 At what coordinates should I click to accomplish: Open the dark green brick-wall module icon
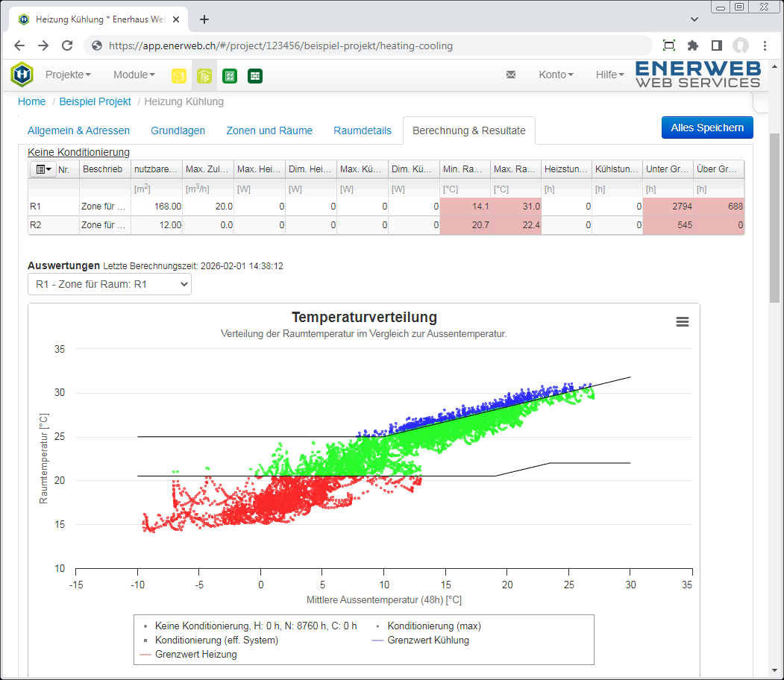pos(255,75)
